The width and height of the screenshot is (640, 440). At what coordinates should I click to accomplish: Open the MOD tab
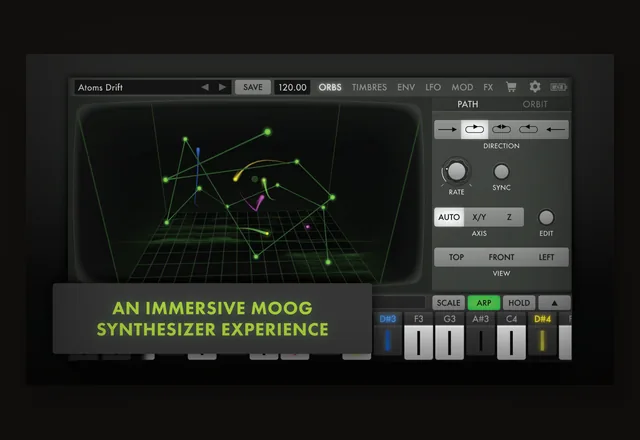click(462, 87)
